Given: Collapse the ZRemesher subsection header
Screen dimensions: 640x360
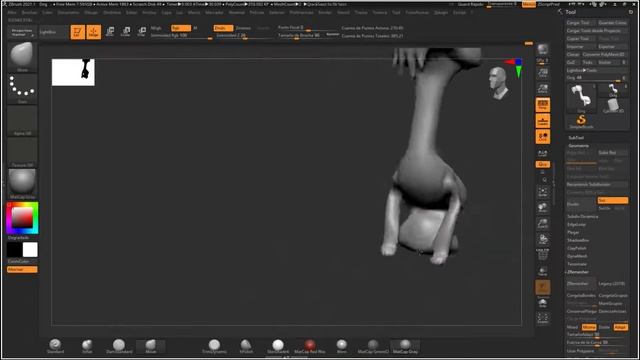Looking at the screenshot, I should pyautogui.click(x=578, y=272).
